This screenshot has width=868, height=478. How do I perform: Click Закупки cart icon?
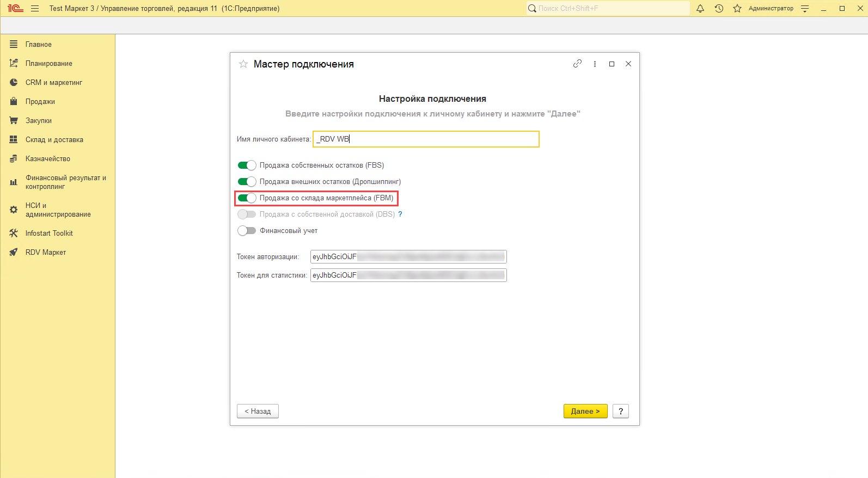14,120
